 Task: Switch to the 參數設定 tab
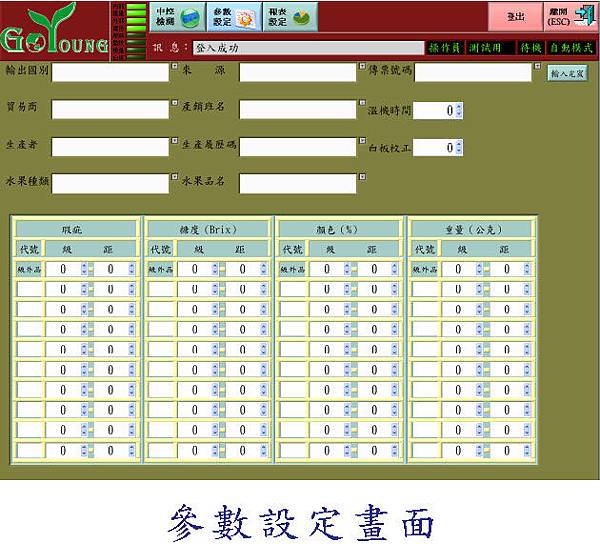point(234,17)
